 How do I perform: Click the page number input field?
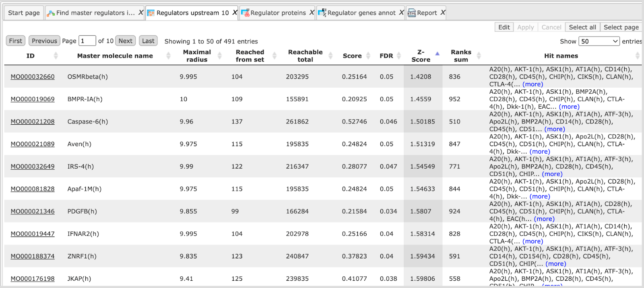point(87,41)
